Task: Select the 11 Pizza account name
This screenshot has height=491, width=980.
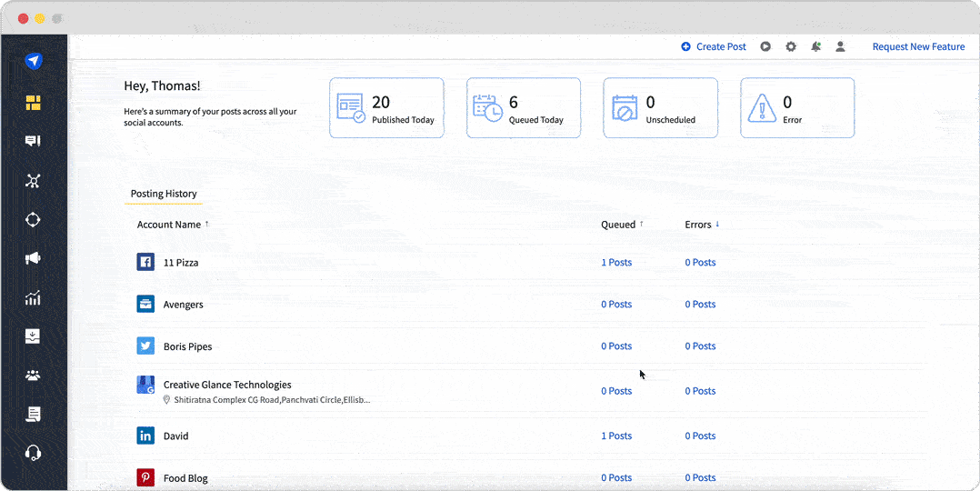Action: click(181, 263)
